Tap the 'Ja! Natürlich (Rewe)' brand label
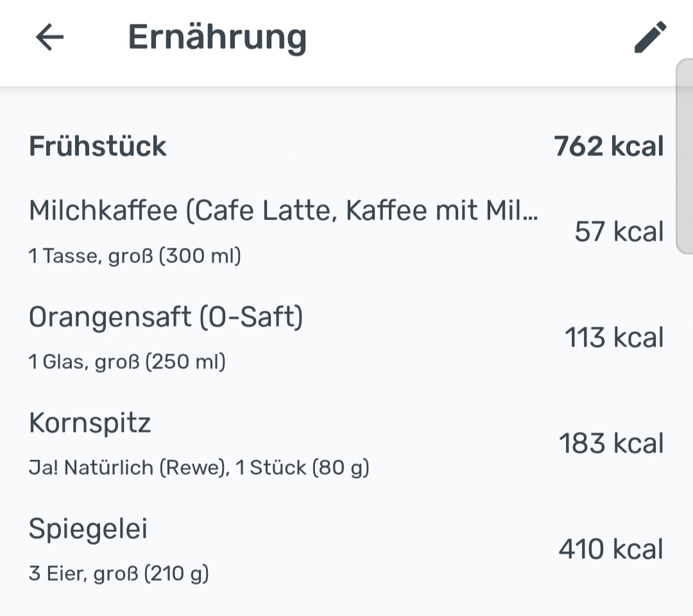The image size is (693, 616). click(128, 468)
